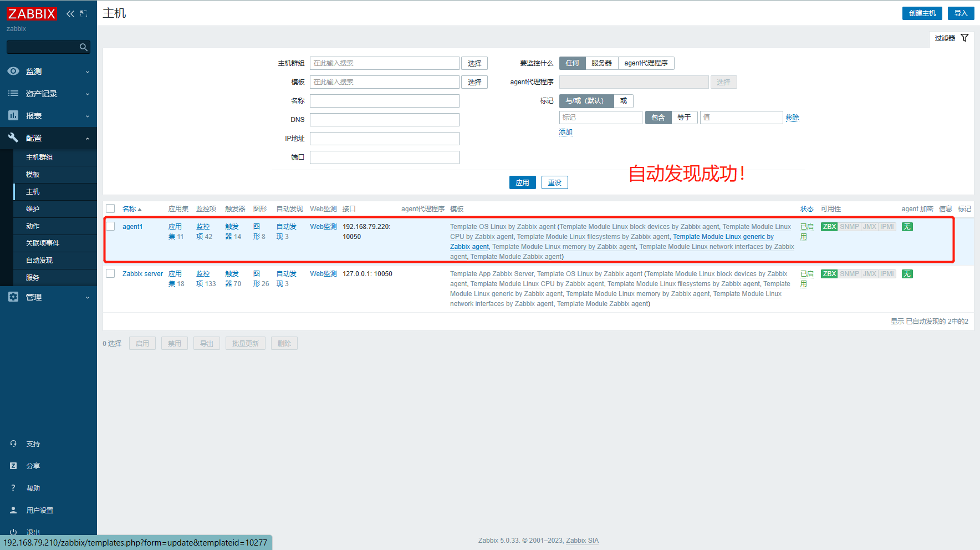Focus the IP地址 filter input

pos(385,139)
